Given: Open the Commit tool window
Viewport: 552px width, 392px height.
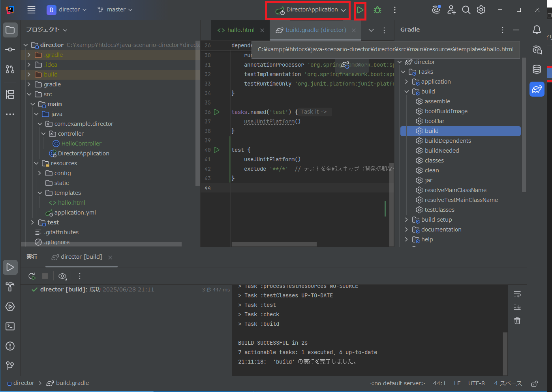Looking at the screenshot, I should 10,49.
